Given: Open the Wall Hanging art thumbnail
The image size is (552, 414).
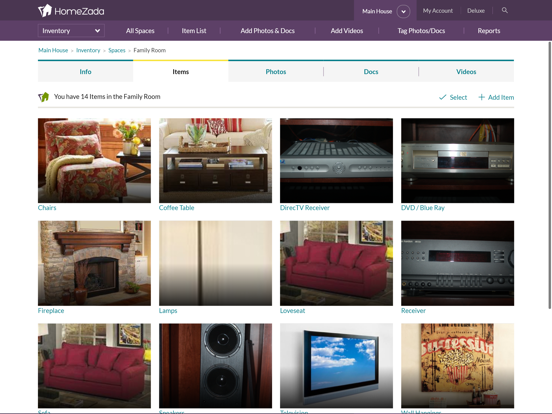Looking at the screenshot, I should [458, 366].
